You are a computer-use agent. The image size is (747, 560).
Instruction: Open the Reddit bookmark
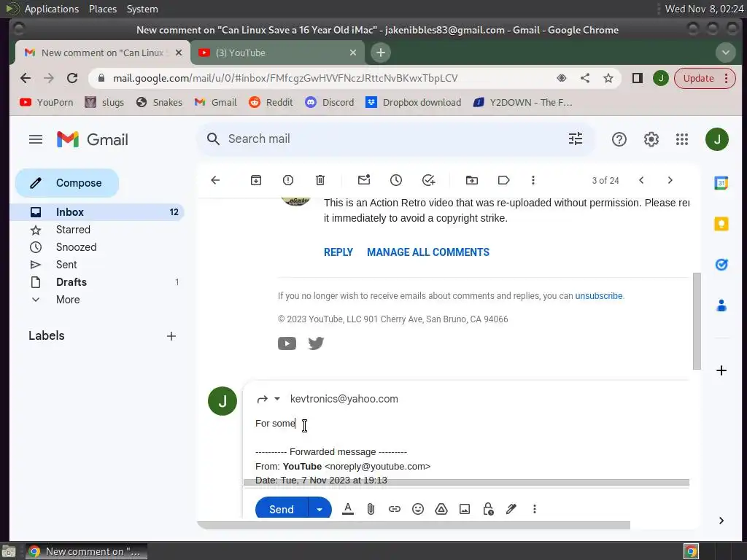pos(271,102)
